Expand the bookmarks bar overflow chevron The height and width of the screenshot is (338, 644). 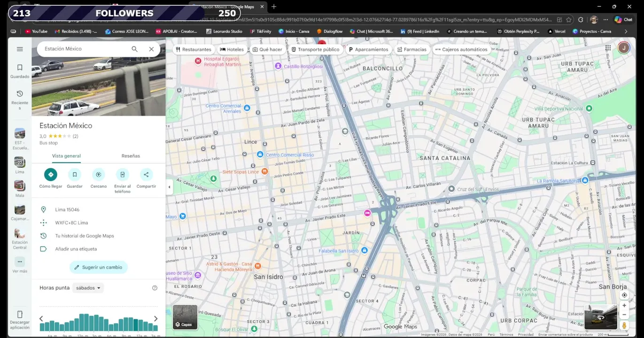626,31
